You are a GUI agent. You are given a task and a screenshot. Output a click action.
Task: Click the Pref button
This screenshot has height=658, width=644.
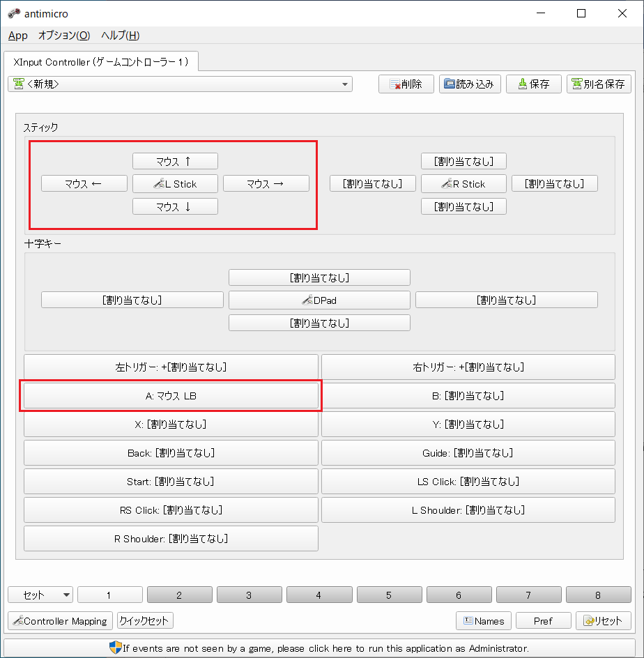tap(544, 620)
